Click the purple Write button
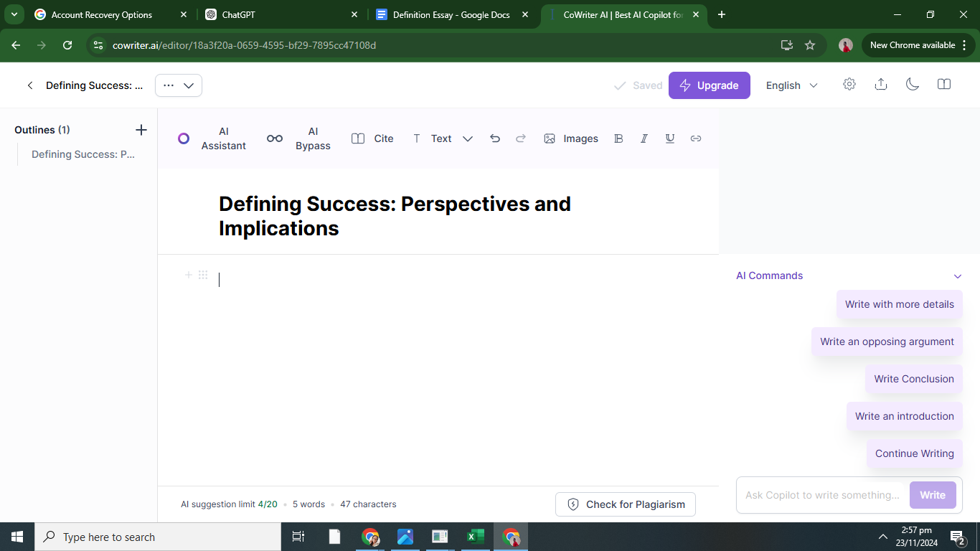980x551 pixels. tap(933, 495)
